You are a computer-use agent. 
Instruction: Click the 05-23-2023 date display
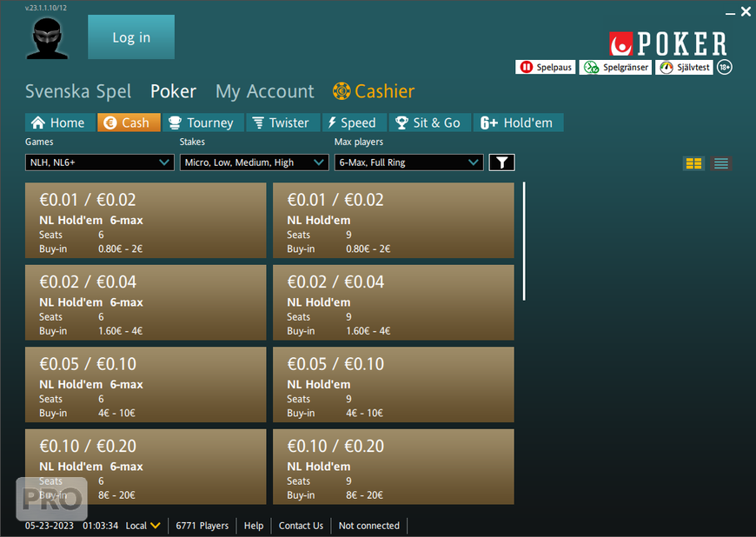[x=50, y=526]
